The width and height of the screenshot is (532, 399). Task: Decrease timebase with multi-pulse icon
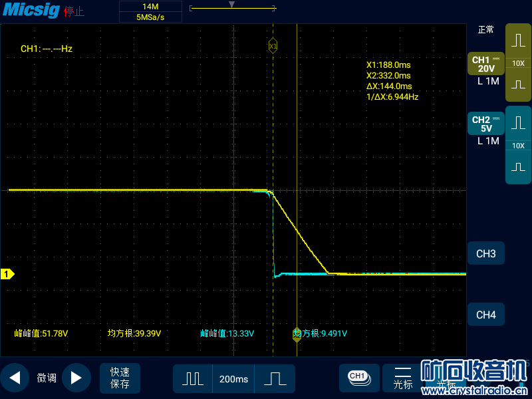point(193,378)
